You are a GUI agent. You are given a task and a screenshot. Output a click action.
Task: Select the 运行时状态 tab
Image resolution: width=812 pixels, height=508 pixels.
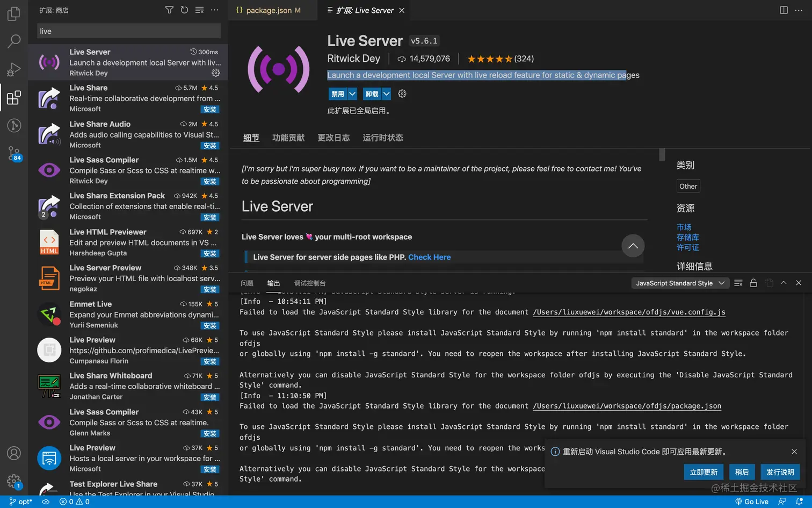(x=383, y=138)
